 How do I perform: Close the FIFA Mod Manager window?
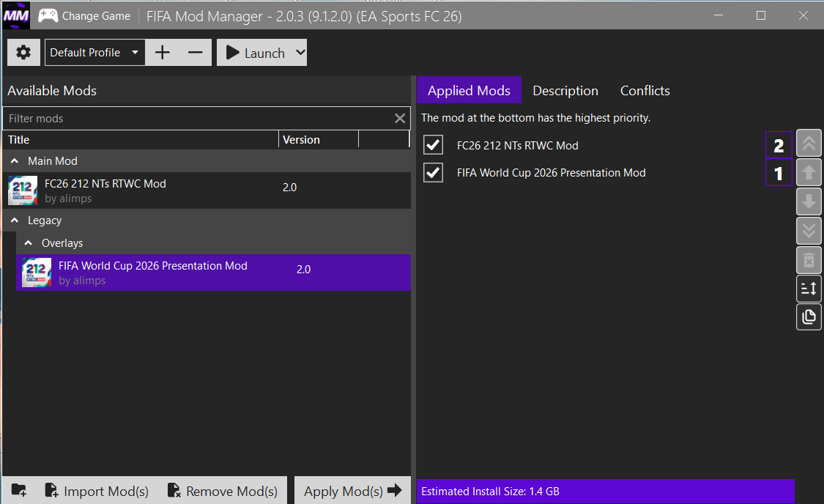[803, 16]
